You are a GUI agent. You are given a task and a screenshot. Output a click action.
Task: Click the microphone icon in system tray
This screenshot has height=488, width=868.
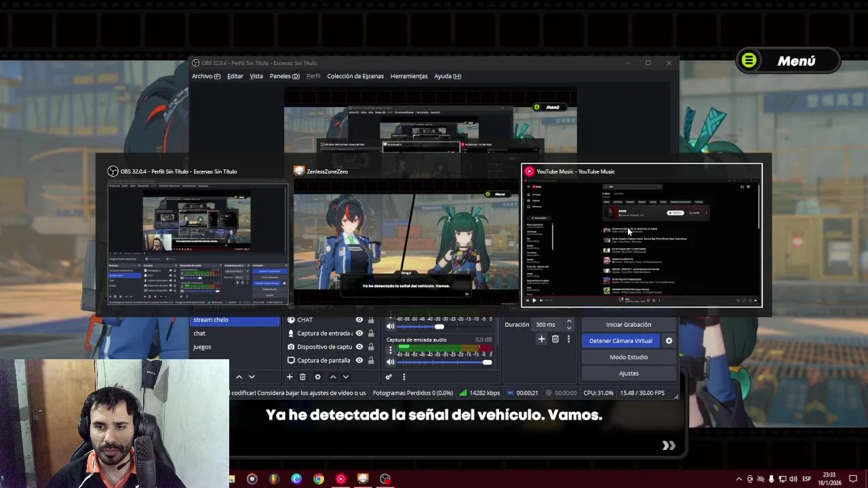[x=771, y=479]
